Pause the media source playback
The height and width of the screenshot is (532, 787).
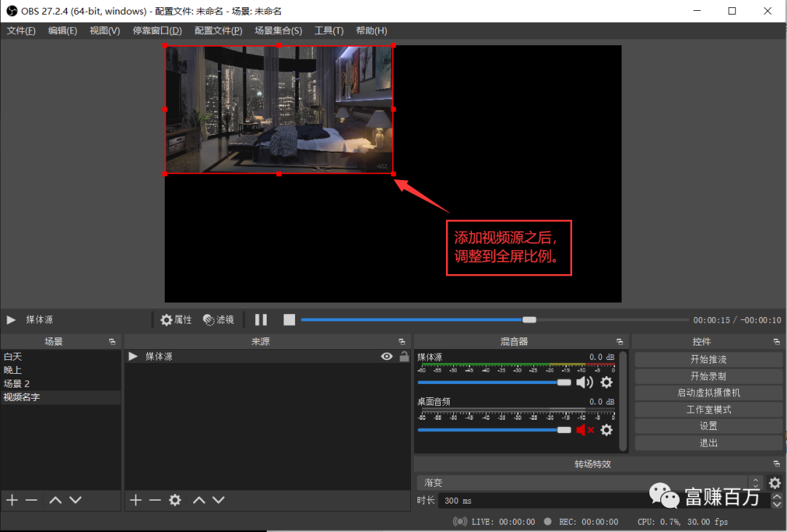click(x=261, y=320)
